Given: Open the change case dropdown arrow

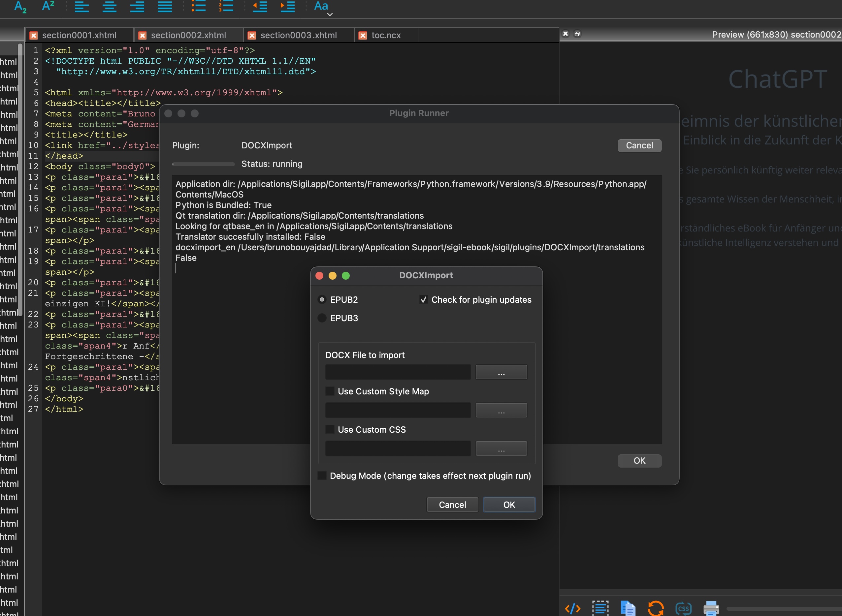Looking at the screenshot, I should (x=330, y=15).
